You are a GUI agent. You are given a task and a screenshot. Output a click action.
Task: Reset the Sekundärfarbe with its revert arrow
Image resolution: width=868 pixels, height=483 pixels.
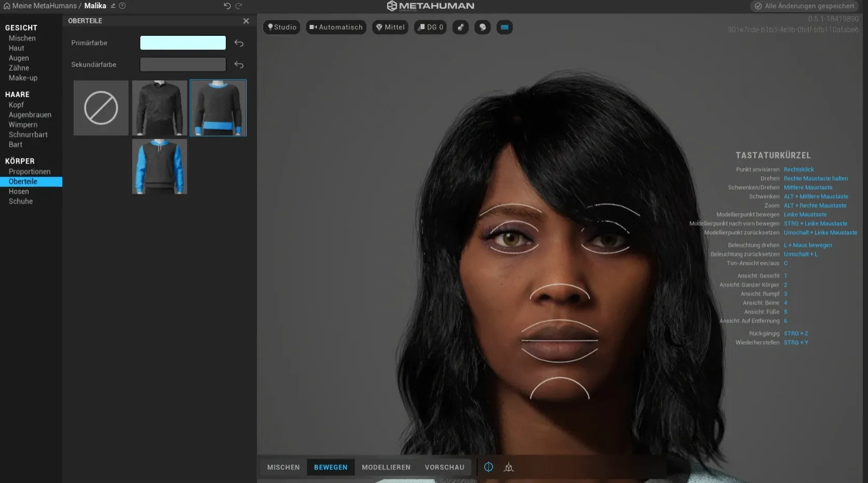(x=239, y=64)
